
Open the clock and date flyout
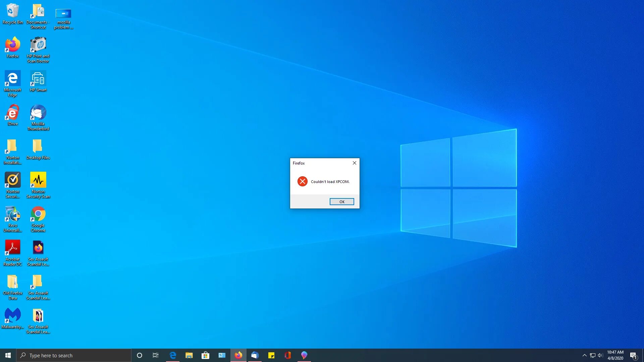[615, 355]
